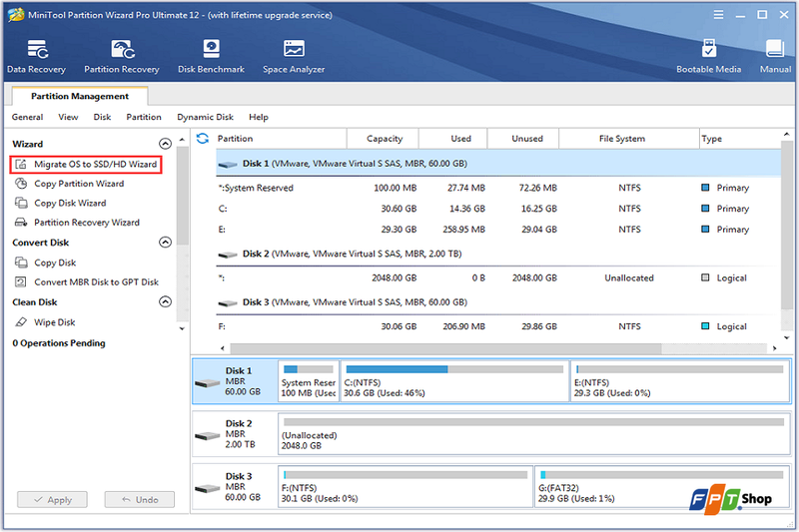Select Disk 2 MBR 2.00 TB tile
The image size is (799, 532).
[x=236, y=434]
